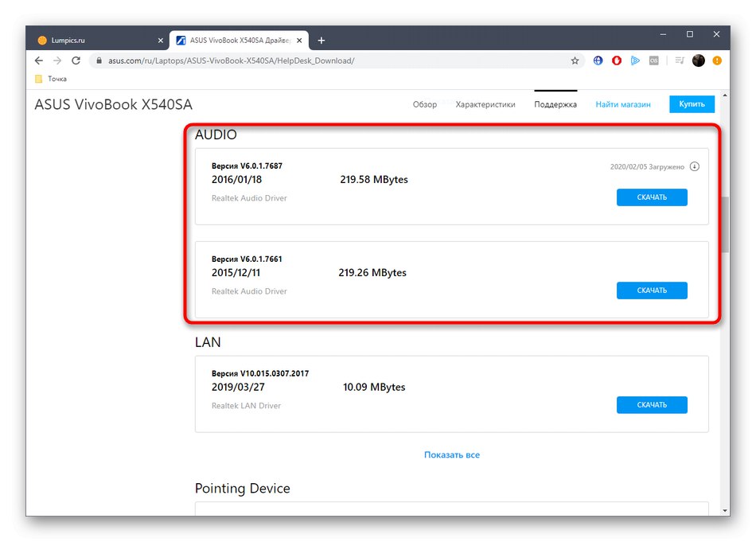
Task: Open the red AdBlock extension icon
Action: click(616, 60)
